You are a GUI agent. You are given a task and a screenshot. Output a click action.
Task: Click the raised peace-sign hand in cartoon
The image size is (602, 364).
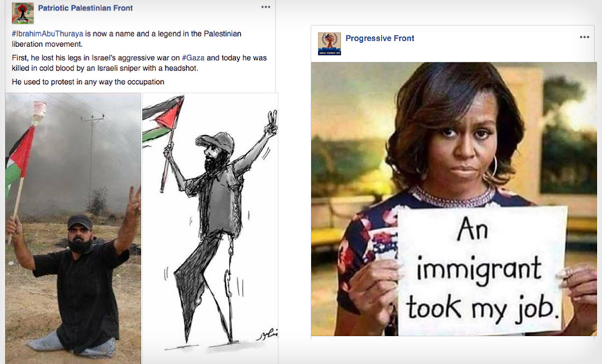pos(272,123)
